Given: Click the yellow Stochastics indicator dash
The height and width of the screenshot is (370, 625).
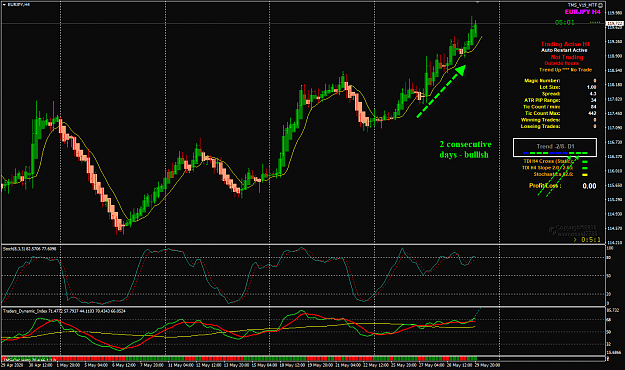Looking at the screenshot, I should (x=584, y=175).
